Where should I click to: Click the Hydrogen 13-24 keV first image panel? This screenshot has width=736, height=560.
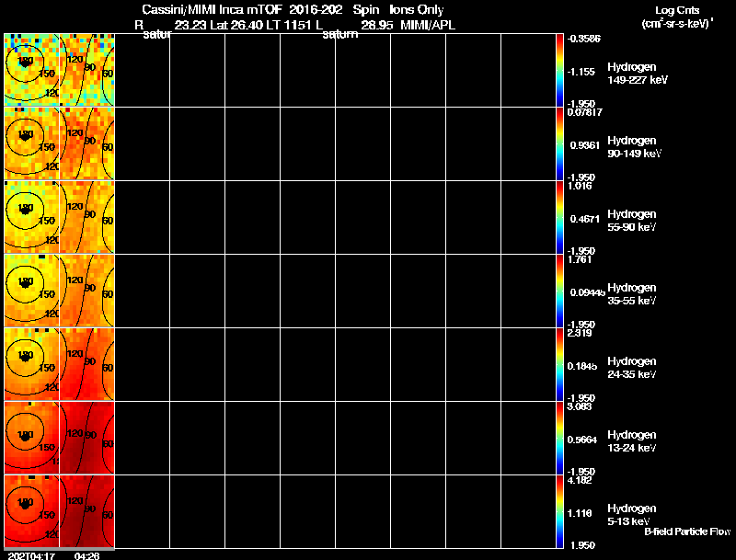pyautogui.click(x=32, y=438)
